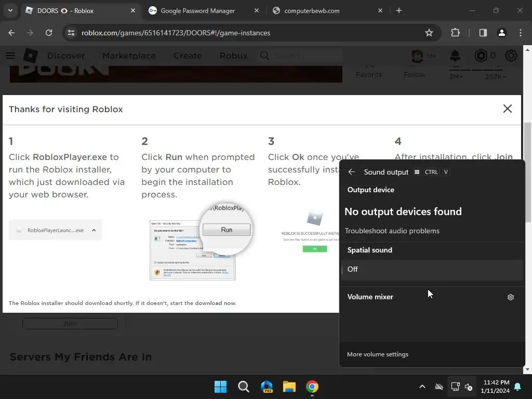532x399 pixels.
Task: Open Windows Start menu
Action: pos(220,387)
